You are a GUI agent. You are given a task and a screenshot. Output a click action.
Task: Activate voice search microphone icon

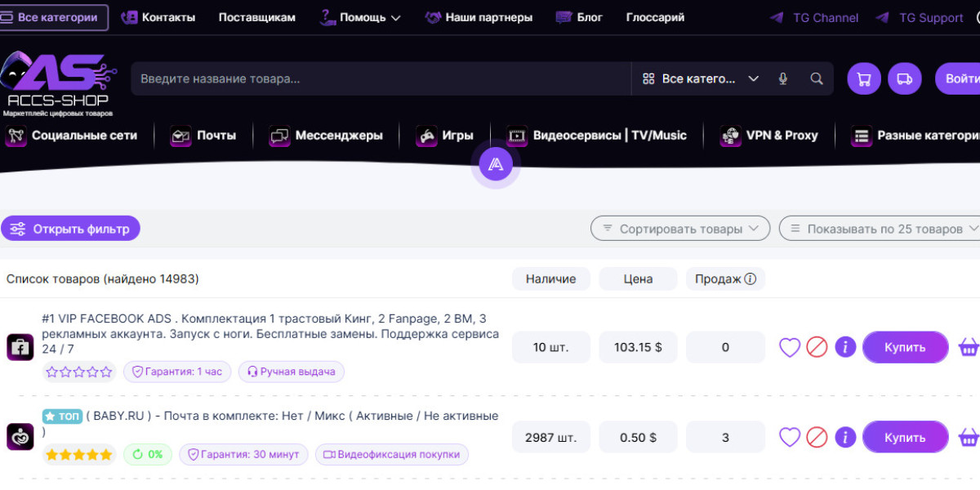(x=783, y=79)
